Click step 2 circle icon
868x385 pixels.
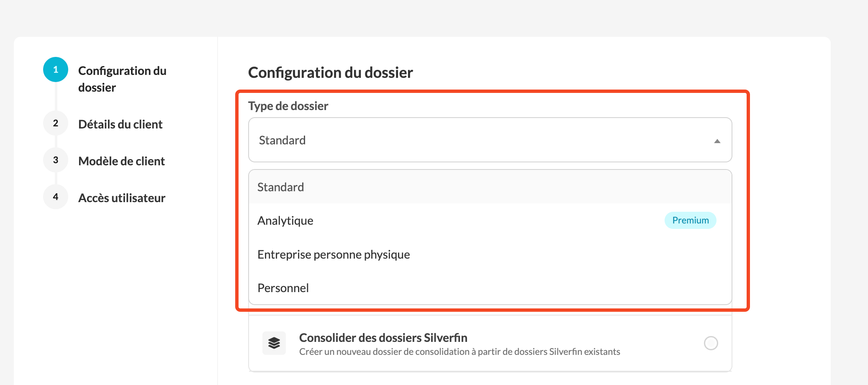coord(56,123)
